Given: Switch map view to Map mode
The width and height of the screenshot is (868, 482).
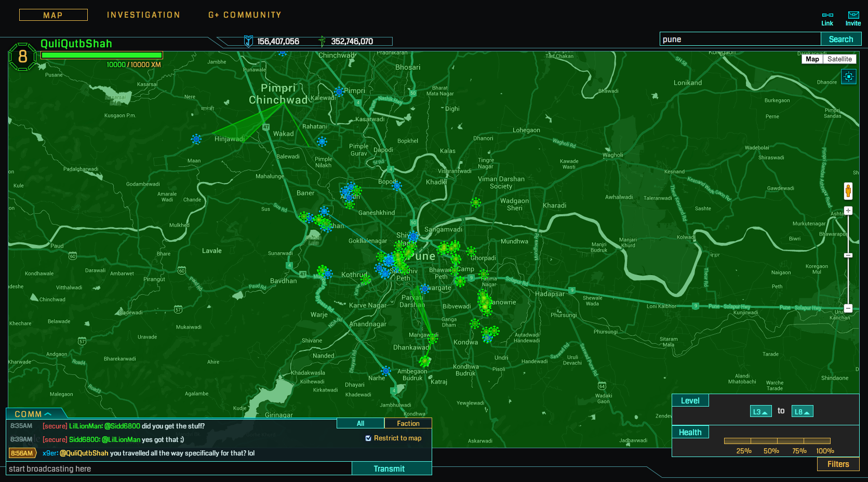Looking at the screenshot, I should (812, 59).
